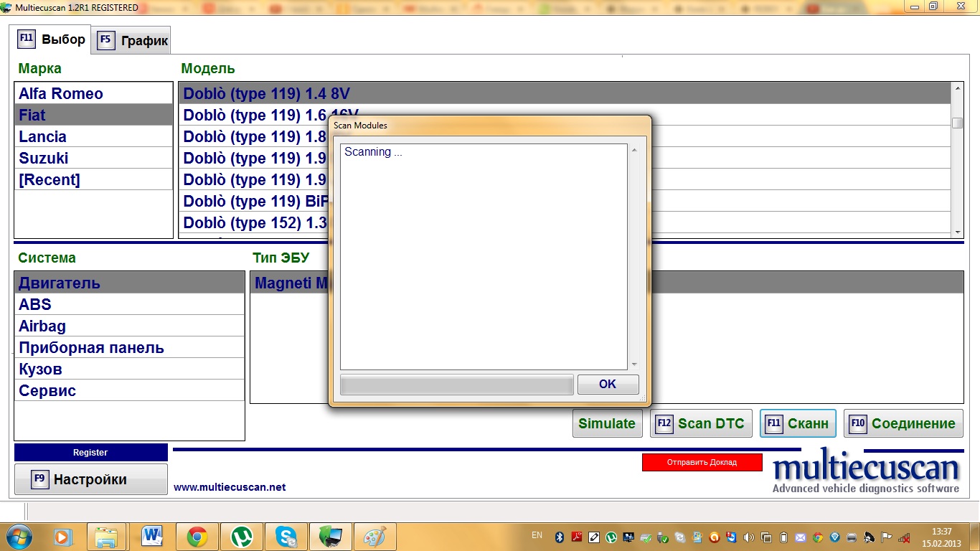Open uTorrent from the taskbar

pyautogui.click(x=242, y=537)
